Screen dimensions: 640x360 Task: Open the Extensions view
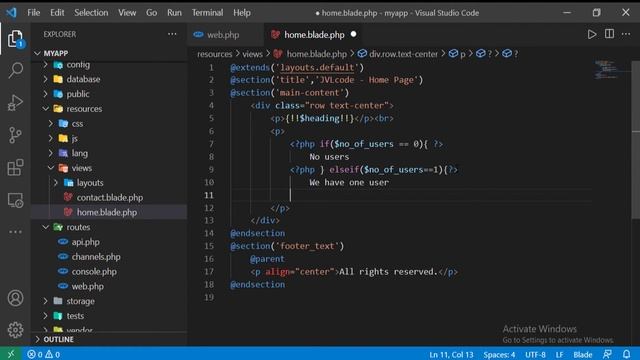pos(16,167)
